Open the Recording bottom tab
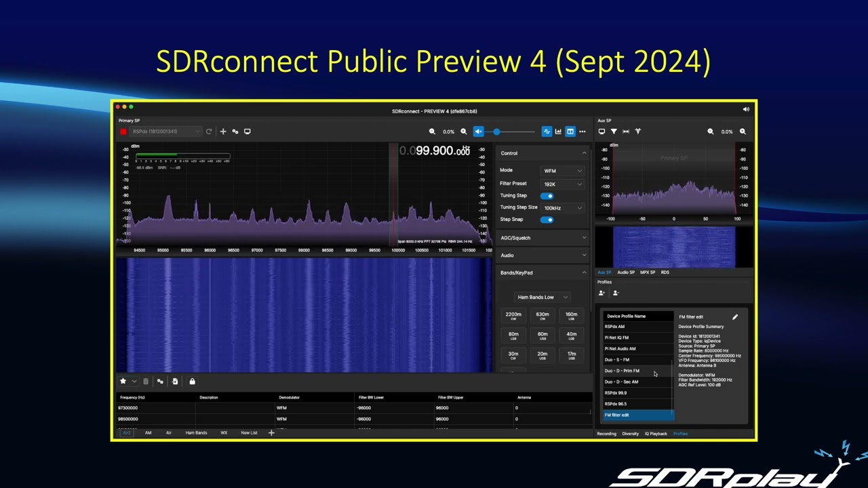Viewport: 868px width, 488px height. 606,434
